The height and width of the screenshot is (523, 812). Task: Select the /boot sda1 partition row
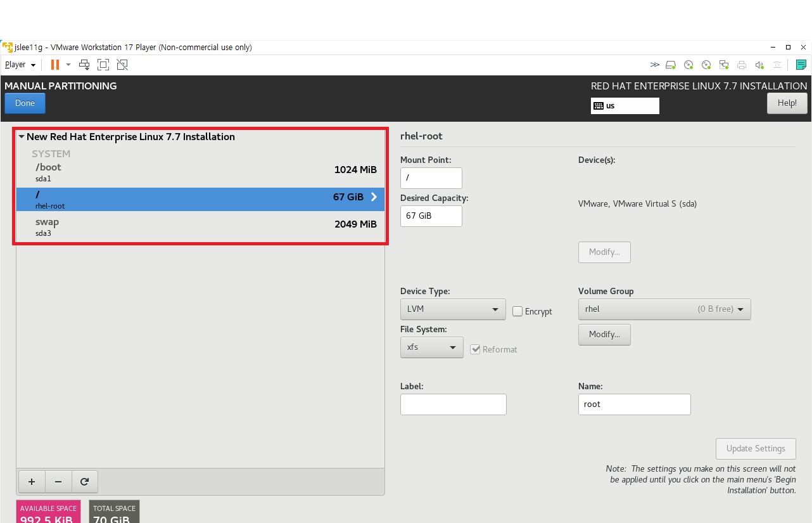coord(201,172)
